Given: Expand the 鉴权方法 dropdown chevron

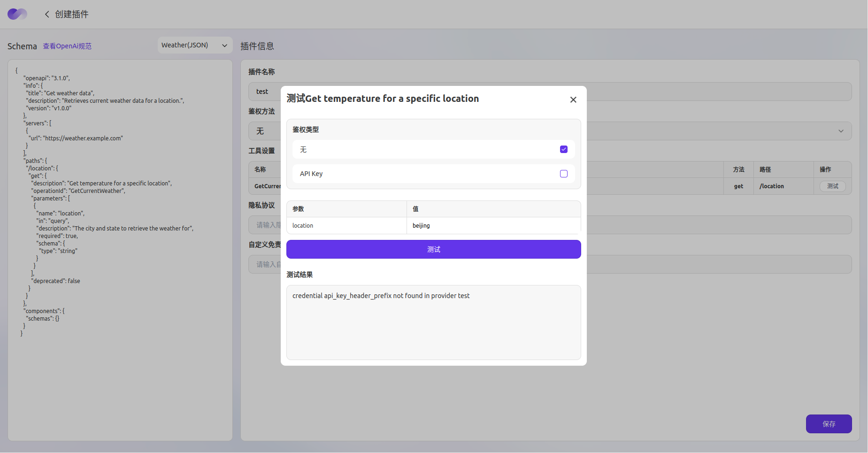Looking at the screenshot, I should click(x=841, y=131).
